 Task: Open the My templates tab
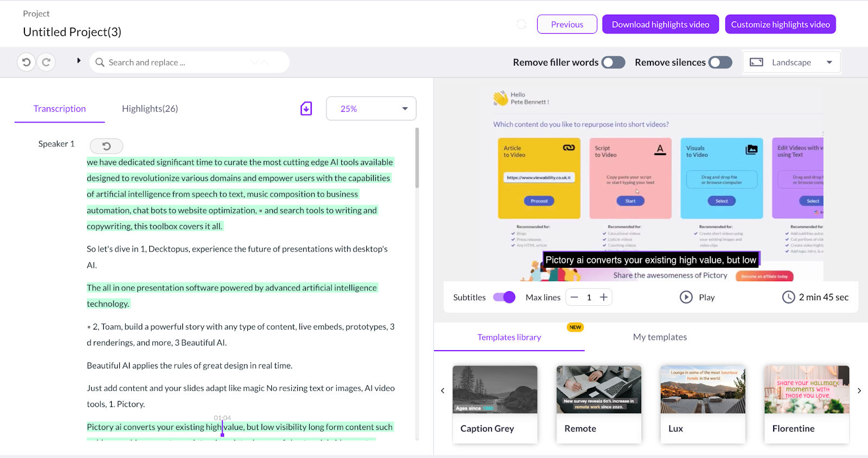(660, 337)
